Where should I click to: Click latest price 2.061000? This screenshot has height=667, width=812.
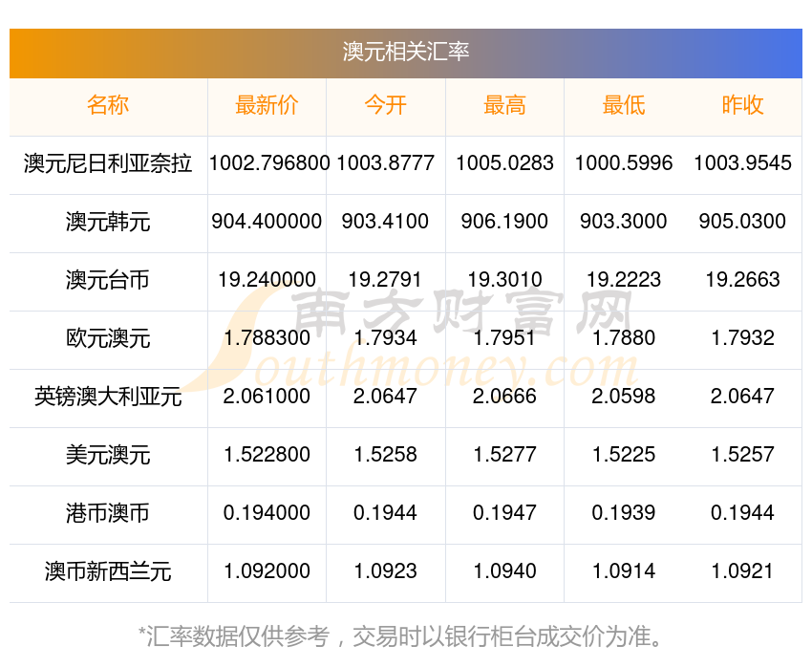point(267,397)
